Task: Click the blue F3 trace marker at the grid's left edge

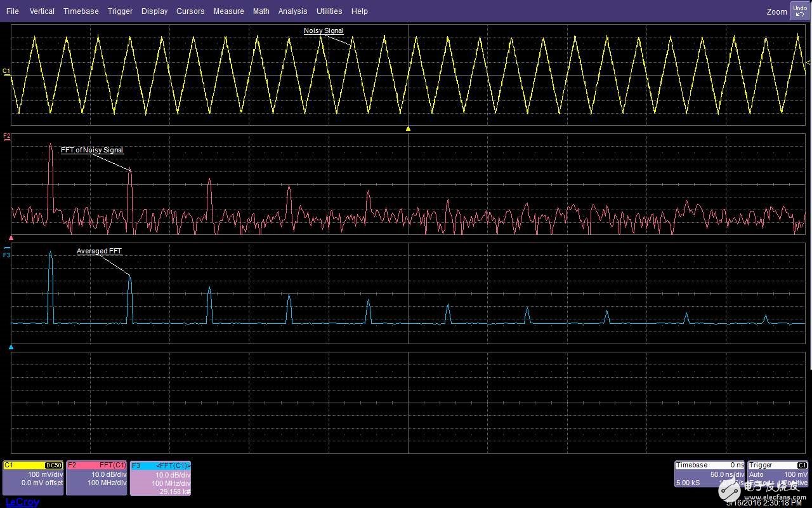Action: point(7,254)
